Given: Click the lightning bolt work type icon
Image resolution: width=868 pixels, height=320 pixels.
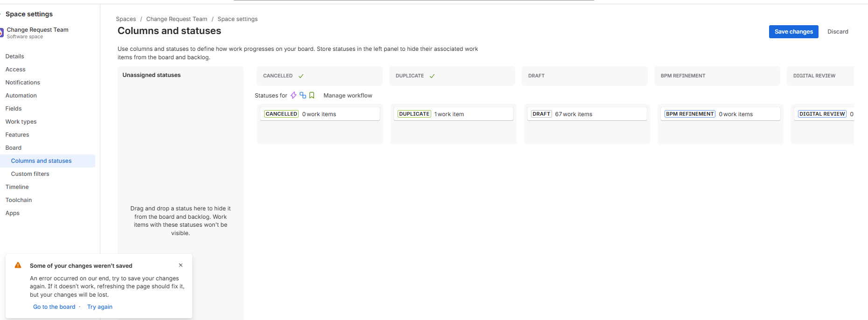Looking at the screenshot, I should (294, 95).
